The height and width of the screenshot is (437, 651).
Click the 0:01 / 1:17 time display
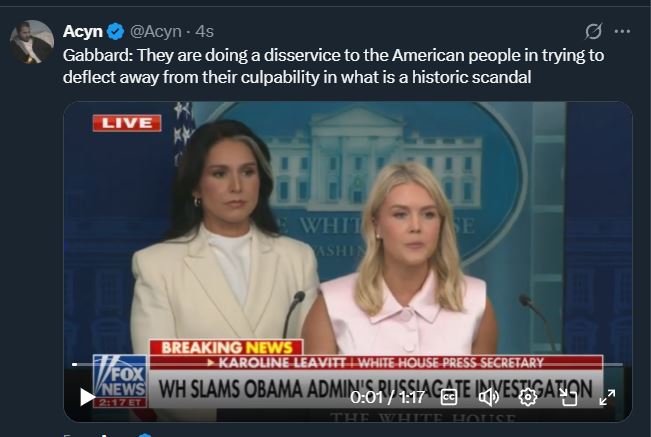(387, 397)
